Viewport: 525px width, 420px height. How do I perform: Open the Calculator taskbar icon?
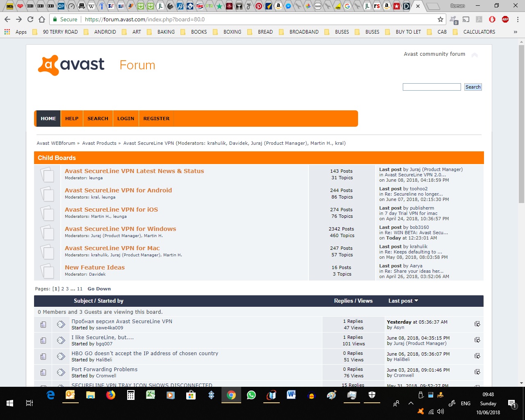click(131, 395)
